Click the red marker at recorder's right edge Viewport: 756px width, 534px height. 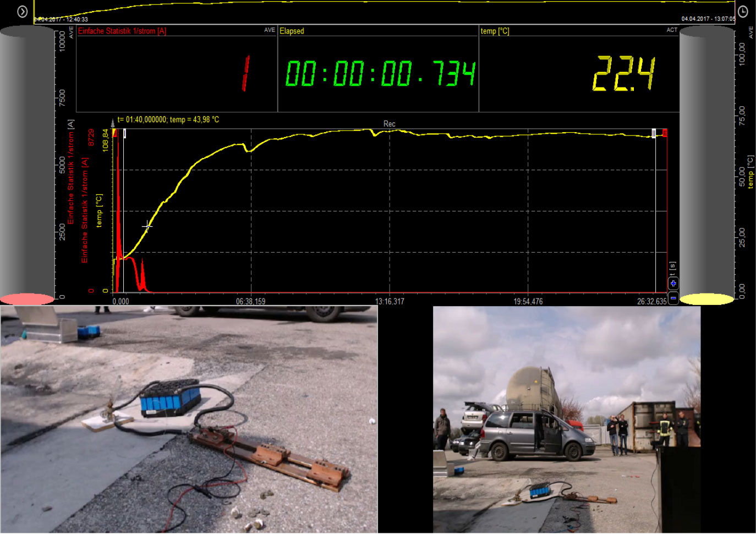(665, 133)
